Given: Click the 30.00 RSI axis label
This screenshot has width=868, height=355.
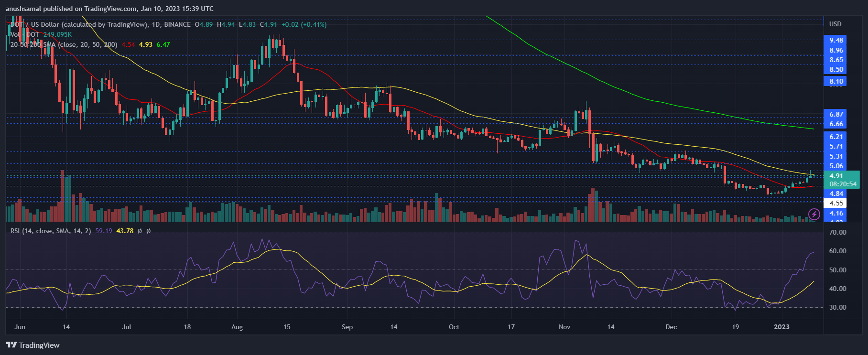Looking at the screenshot, I should (x=837, y=307).
